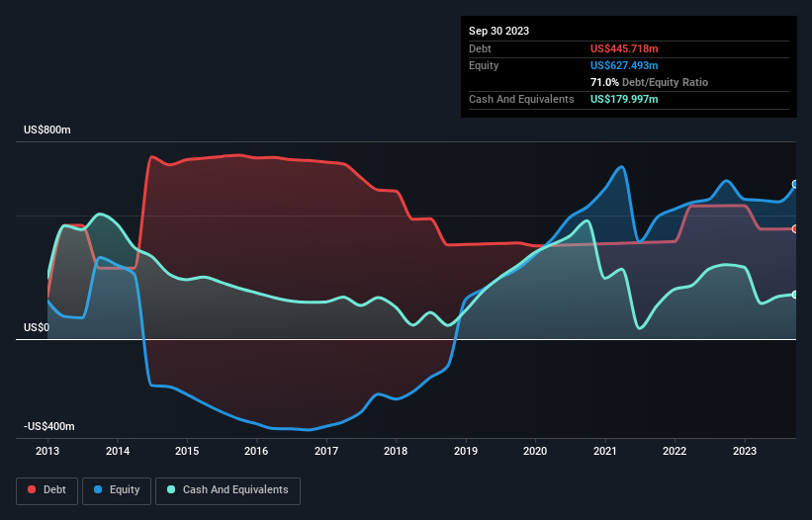Select the 2017 axis label
This screenshot has height=520, width=812.
pyautogui.click(x=326, y=451)
